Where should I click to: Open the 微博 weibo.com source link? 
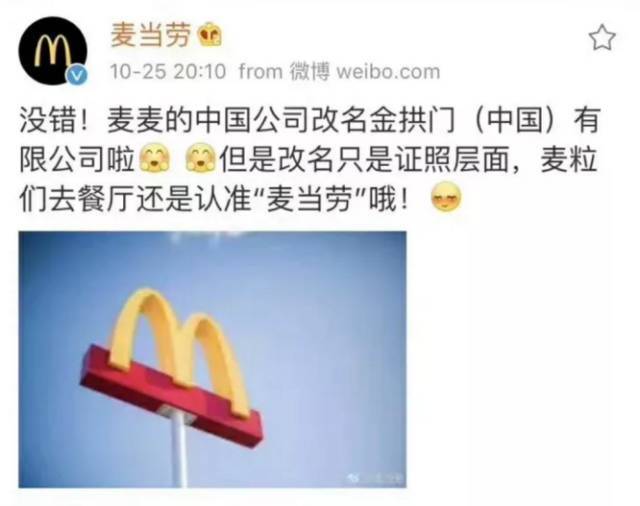[x=365, y=71]
